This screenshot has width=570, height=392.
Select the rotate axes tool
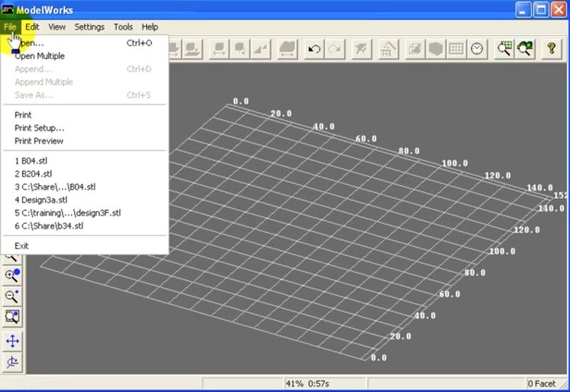(12, 361)
